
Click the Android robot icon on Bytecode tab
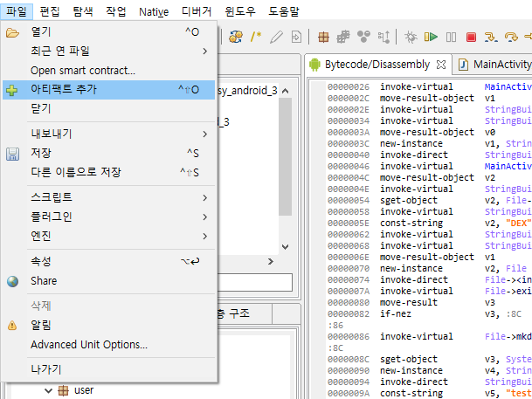pyautogui.click(x=314, y=65)
